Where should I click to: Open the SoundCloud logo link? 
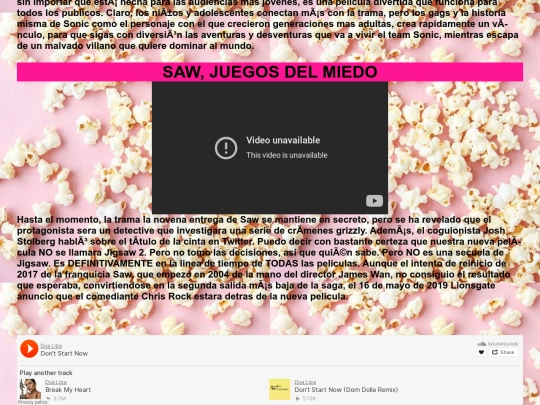tap(498, 344)
